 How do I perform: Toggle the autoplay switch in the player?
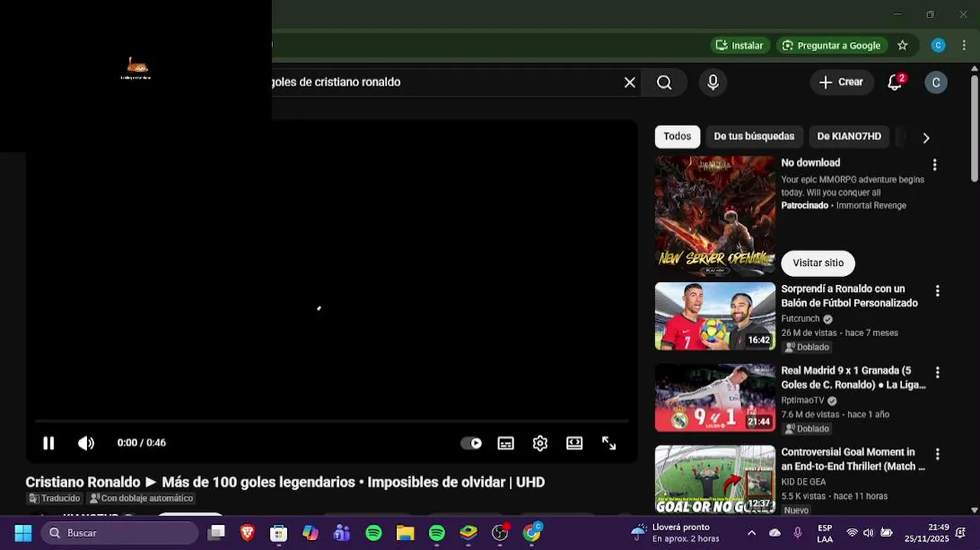(471, 443)
